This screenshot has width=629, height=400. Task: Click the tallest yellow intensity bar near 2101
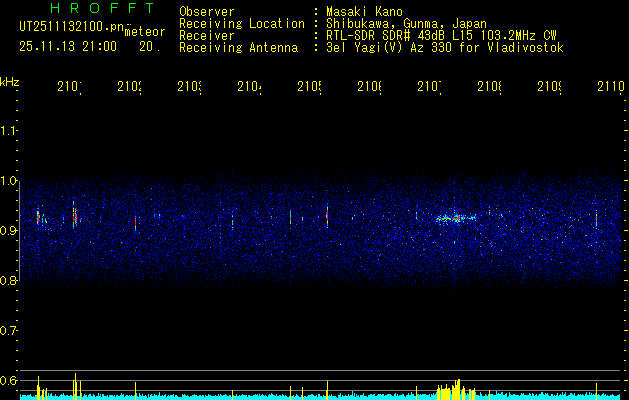[x=75, y=386]
